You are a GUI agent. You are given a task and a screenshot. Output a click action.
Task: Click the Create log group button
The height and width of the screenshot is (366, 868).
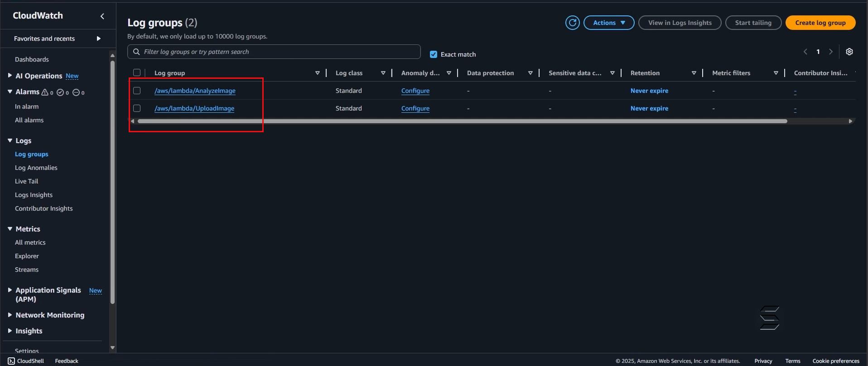click(820, 23)
